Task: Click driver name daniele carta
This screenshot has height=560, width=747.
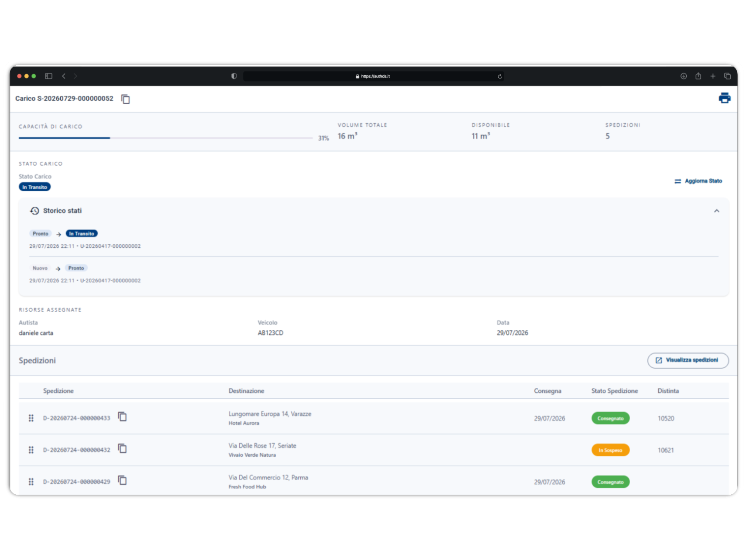Action: pyautogui.click(x=36, y=333)
